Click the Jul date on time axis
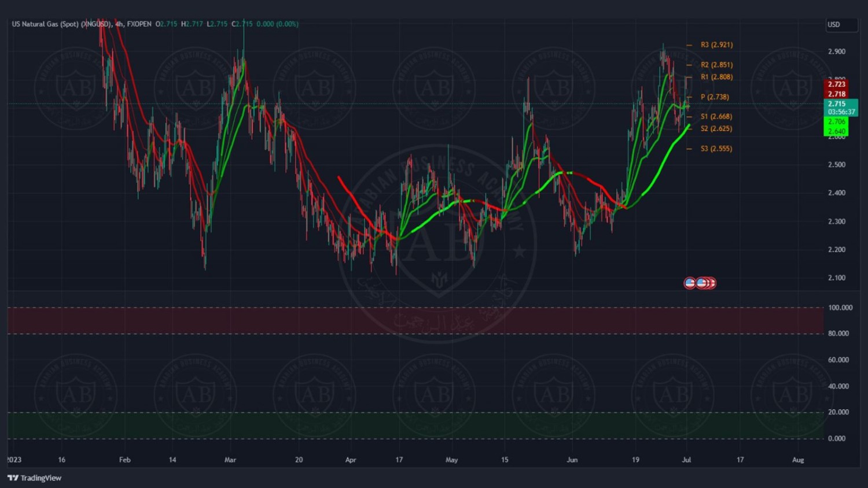This screenshot has width=868, height=488. 686,460
